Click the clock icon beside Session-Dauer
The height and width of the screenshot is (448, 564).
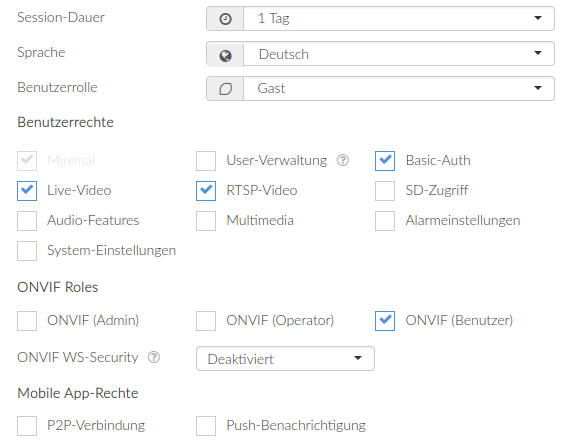[225, 19]
